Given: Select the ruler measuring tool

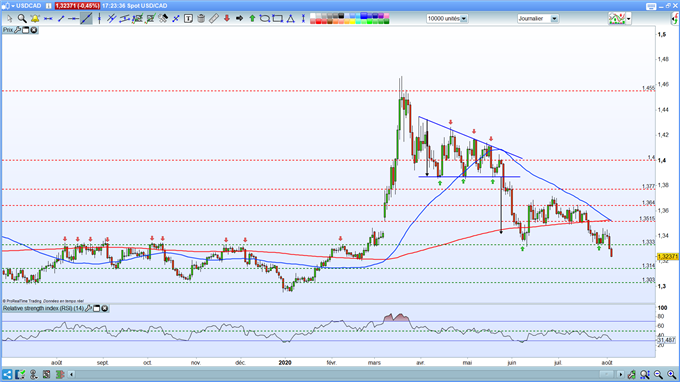Looking at the screenshot, I should pyautogui.click(x=214, y=19).
